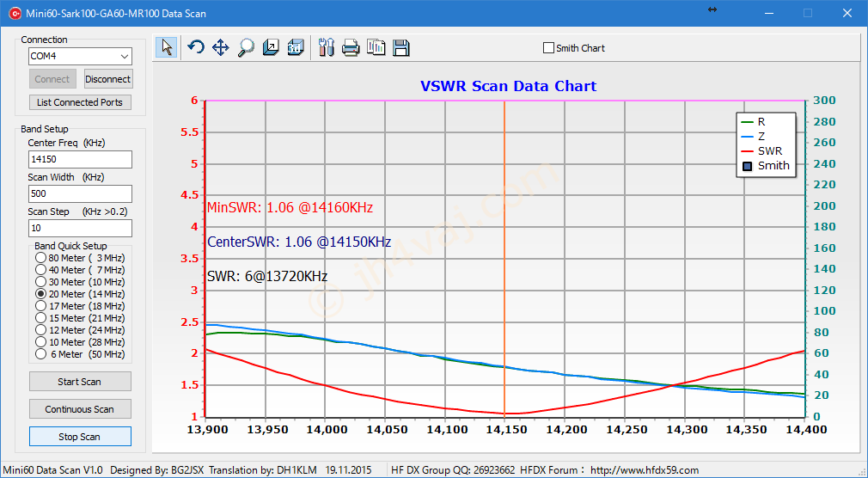
Task: Activate the zoom magnifier tool
Action: 246,47
